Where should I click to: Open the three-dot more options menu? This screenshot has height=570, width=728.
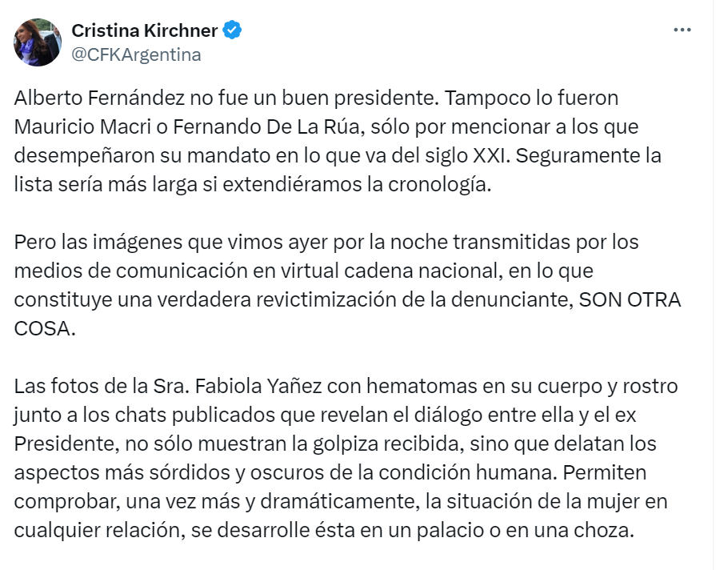click(682, 30)
